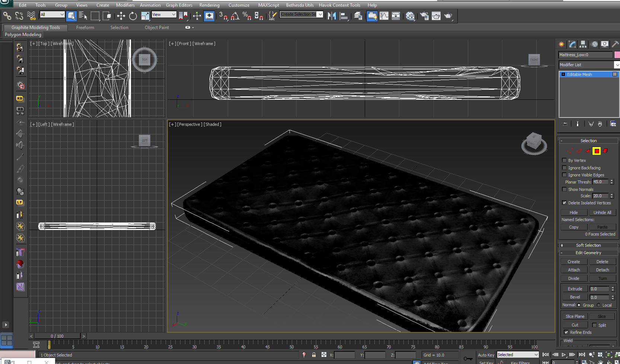Click the Pin Stack icon
Viewport: 620px width, 364px height.
click(x=565, y=124)
